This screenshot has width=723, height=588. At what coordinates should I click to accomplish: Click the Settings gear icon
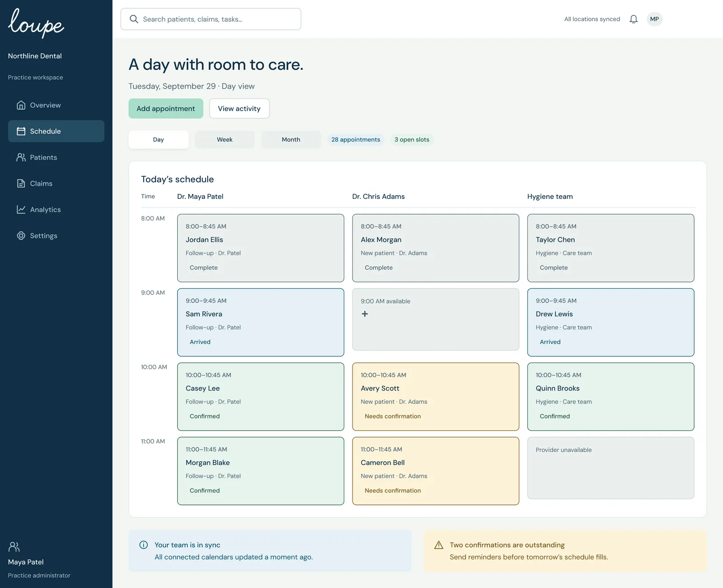[21, 236]
